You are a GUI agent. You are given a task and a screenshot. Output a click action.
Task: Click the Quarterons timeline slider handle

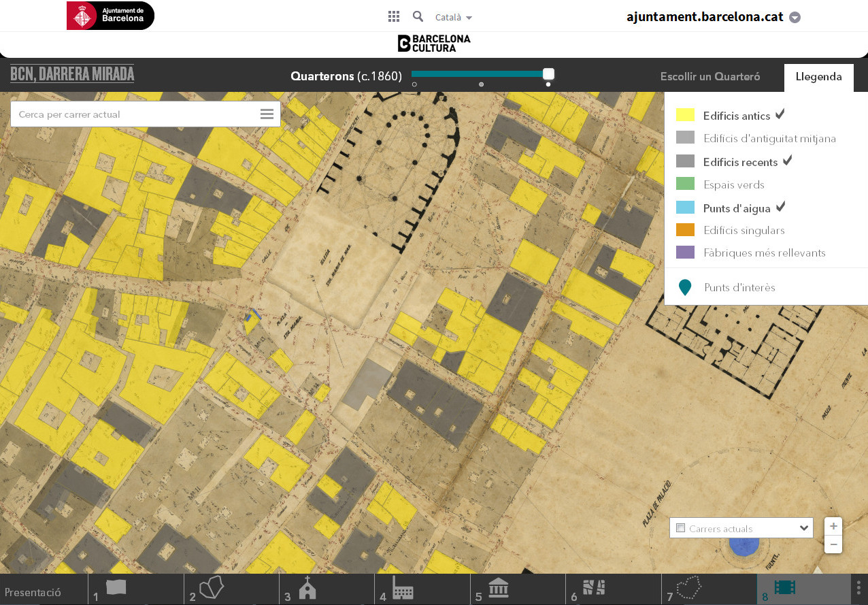pos(548,74)
